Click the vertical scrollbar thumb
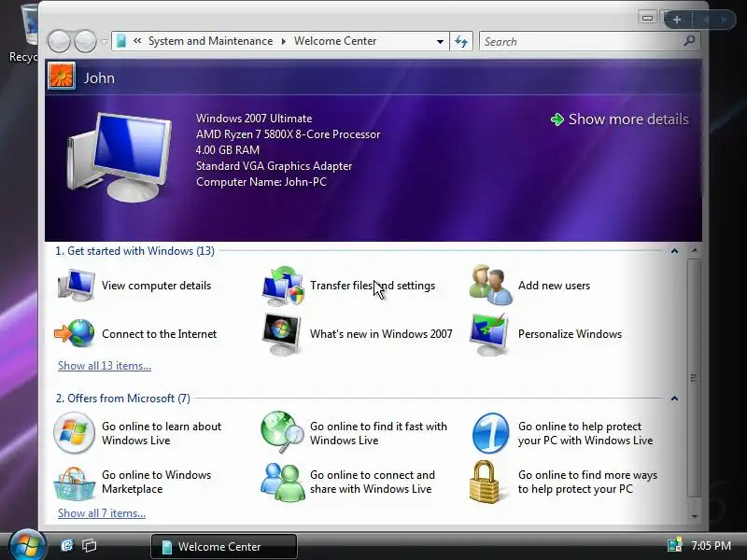 (695, 378)
